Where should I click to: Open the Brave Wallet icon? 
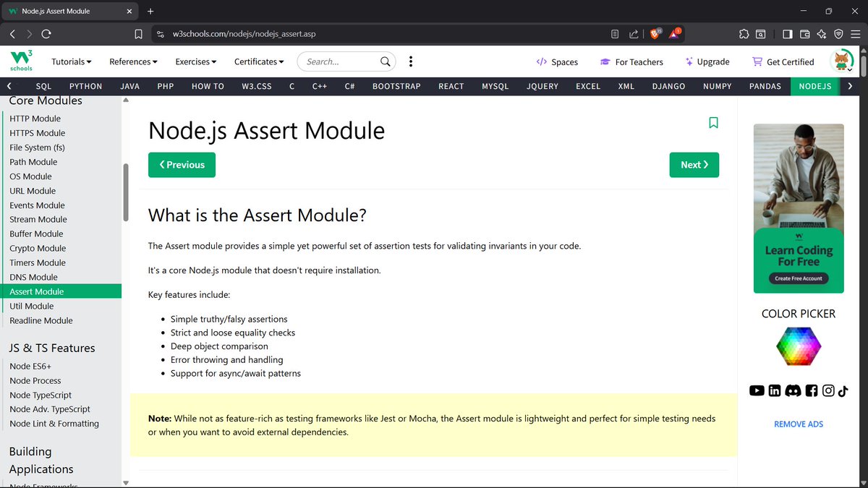[804, 34]
